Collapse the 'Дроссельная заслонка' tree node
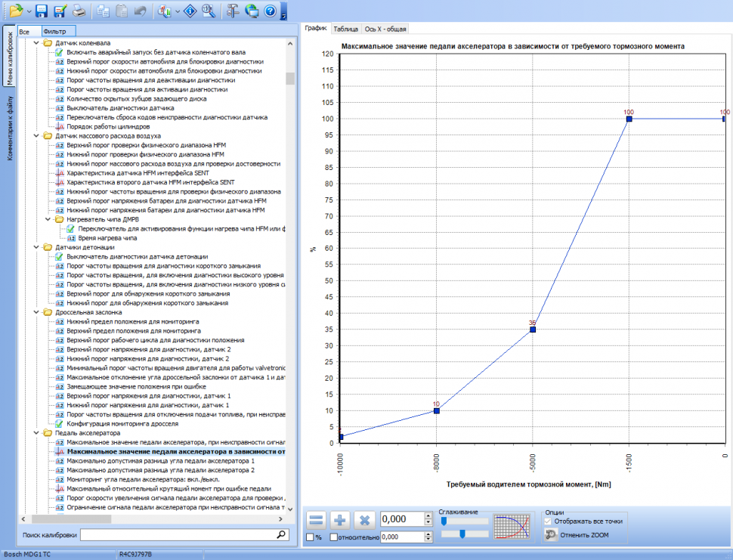Screen dimensions: 733x560 pos(37,312)
